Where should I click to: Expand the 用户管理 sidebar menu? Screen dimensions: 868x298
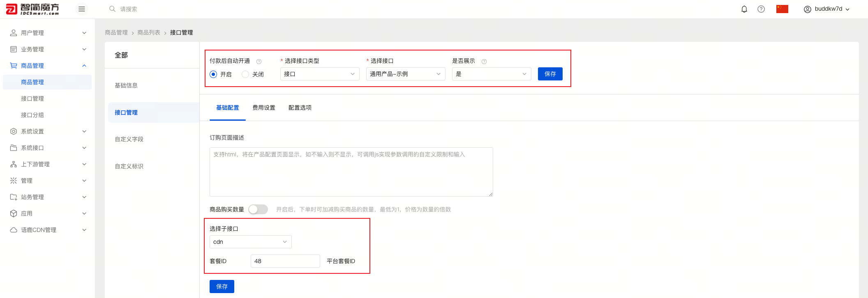pos(48,33)
